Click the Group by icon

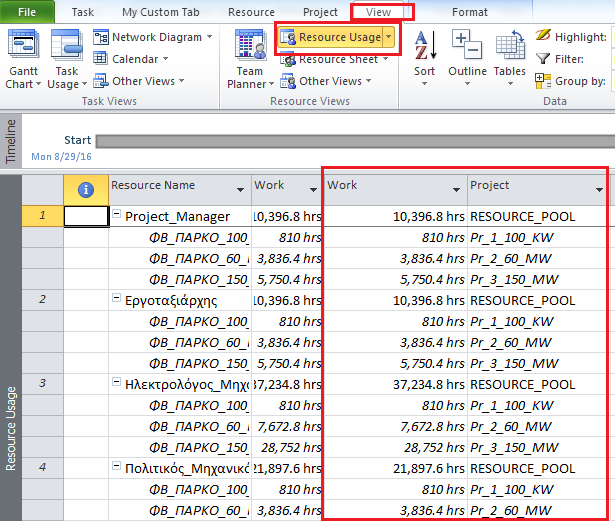(x=543, y=81)
